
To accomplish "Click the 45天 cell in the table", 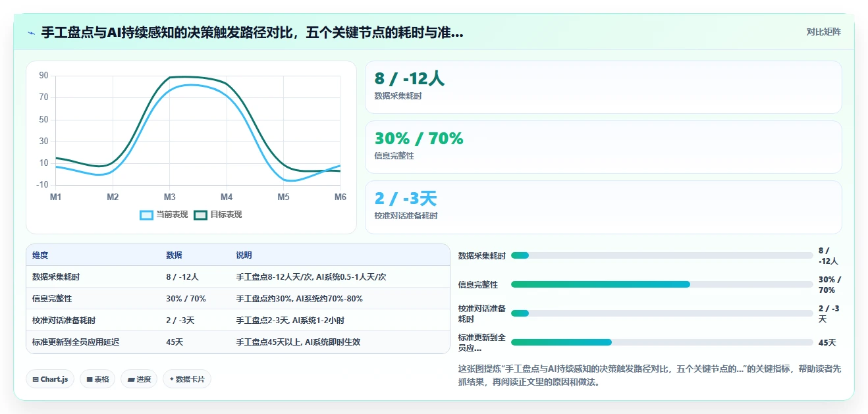I will 174,342.
